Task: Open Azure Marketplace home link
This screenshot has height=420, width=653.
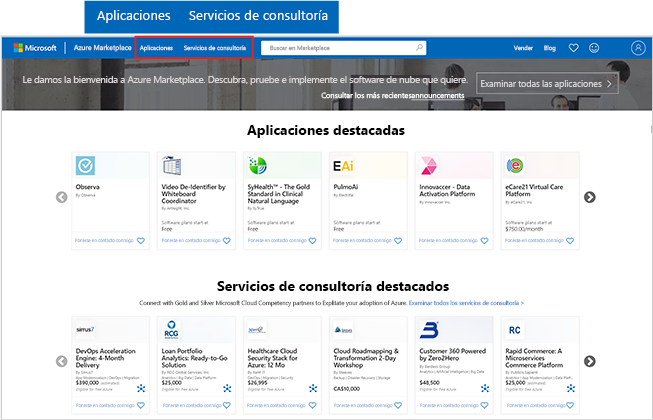Action: (x=102, y=48)
